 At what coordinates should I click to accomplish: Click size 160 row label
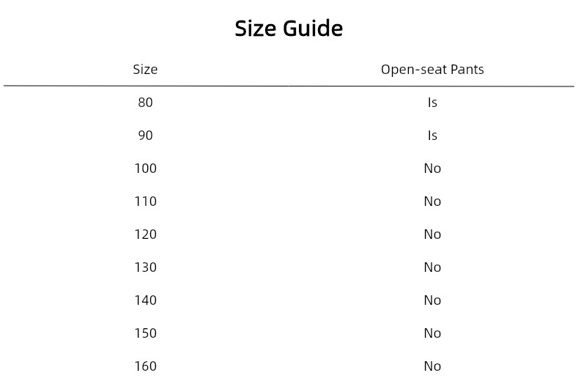click(145, 366)
